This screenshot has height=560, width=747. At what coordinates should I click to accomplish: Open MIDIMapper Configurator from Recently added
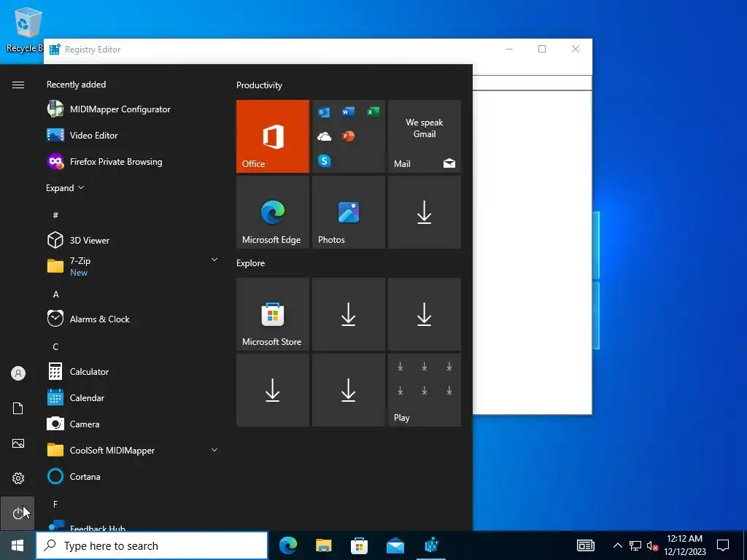(133, 109)
